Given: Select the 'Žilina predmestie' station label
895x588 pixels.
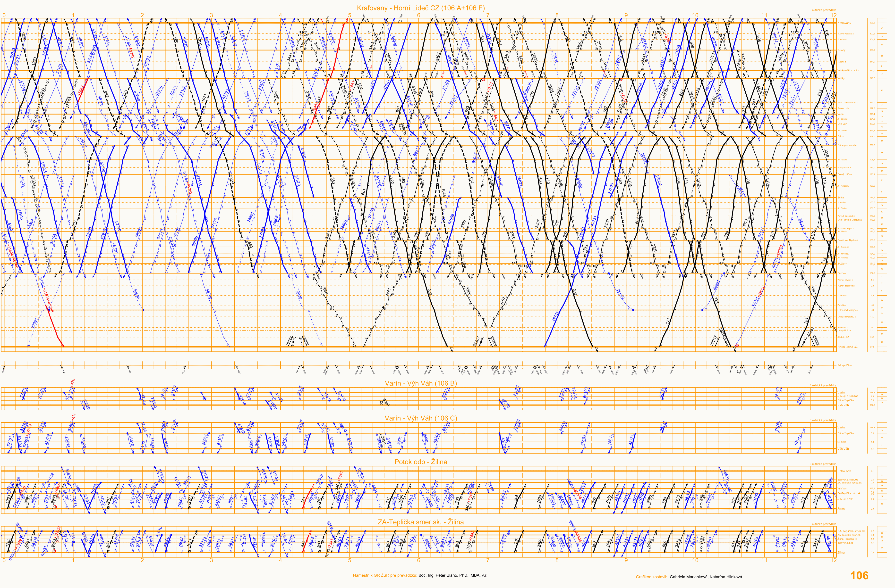Looking at the screenshot, I should [x=847, y=145].
